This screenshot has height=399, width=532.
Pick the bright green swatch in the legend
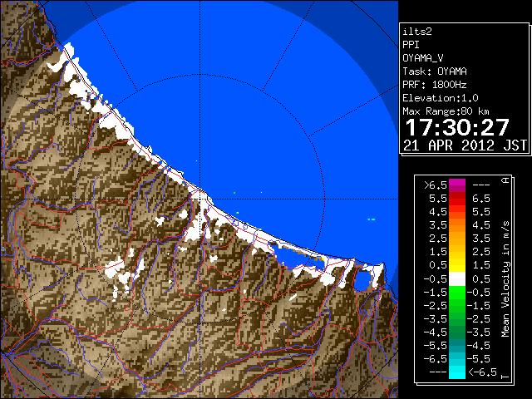[x=457, y=293]
